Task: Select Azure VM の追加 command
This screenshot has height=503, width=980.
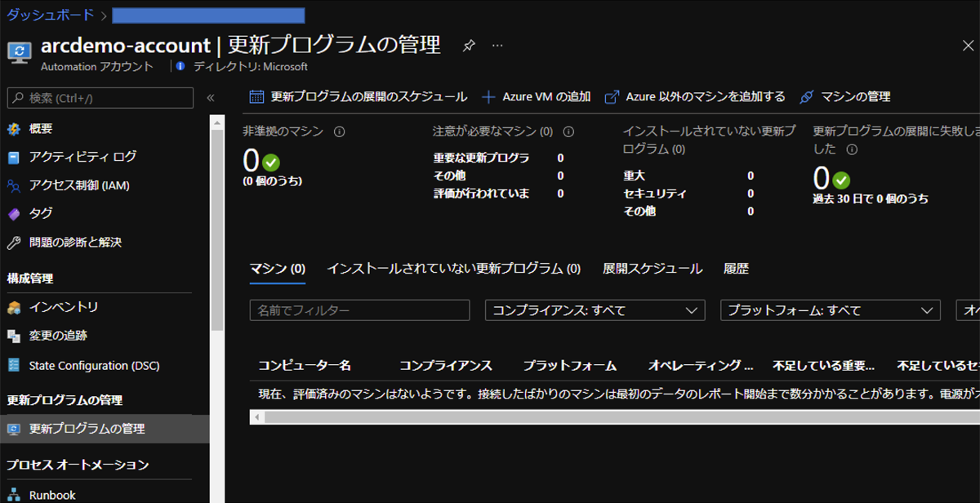Action: (x=537, y=96)
